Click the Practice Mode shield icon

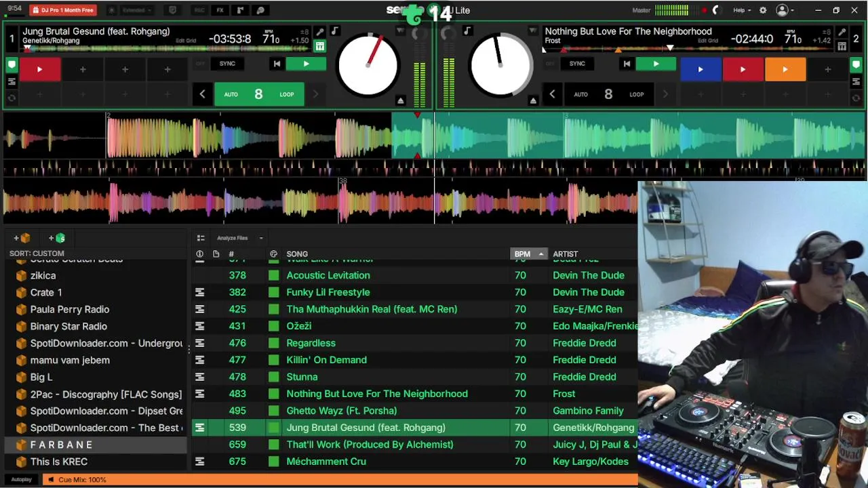172,10
